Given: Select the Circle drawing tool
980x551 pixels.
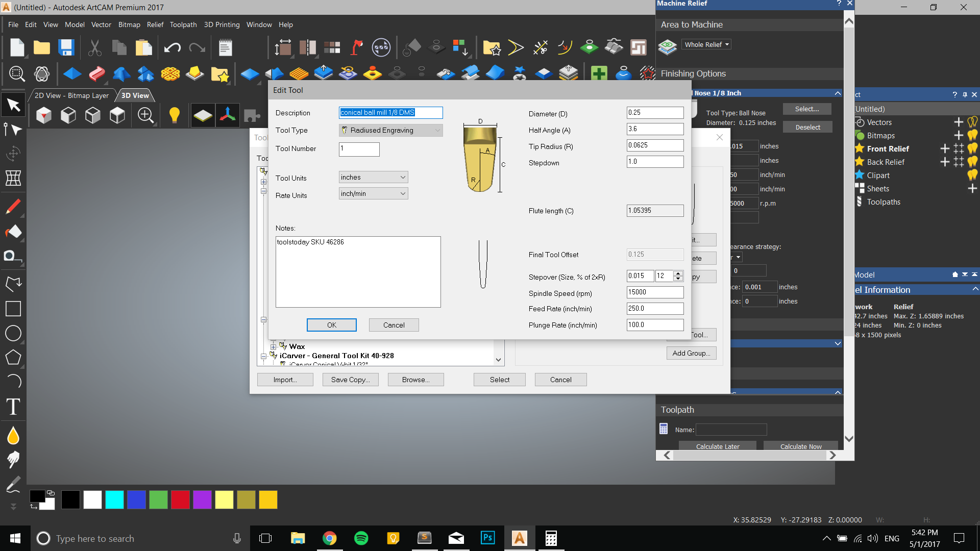Looking at the screenshot, I should pyautogui.click(x=13, y=334).
